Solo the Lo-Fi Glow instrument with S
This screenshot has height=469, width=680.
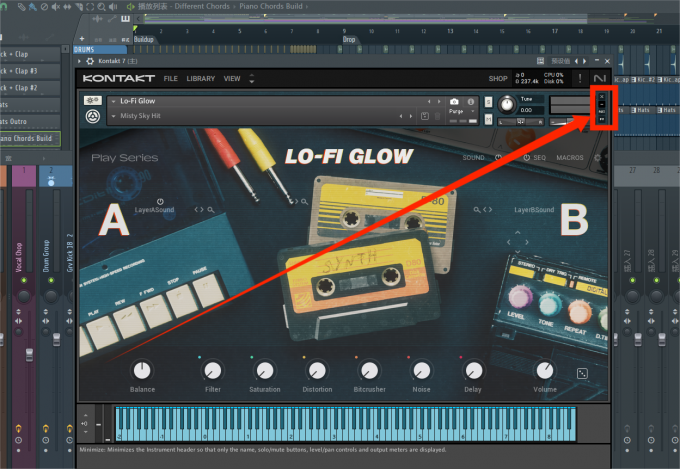point(488,102)
